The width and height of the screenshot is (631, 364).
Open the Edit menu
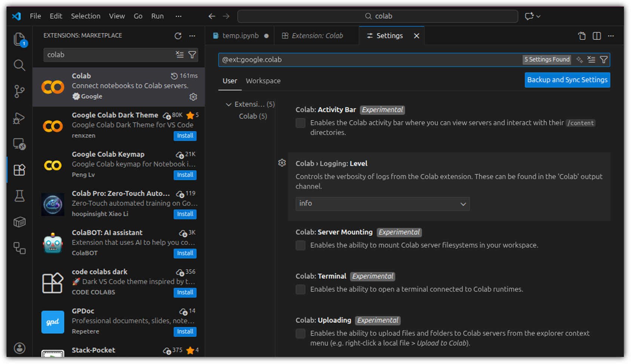click(56, 16)
